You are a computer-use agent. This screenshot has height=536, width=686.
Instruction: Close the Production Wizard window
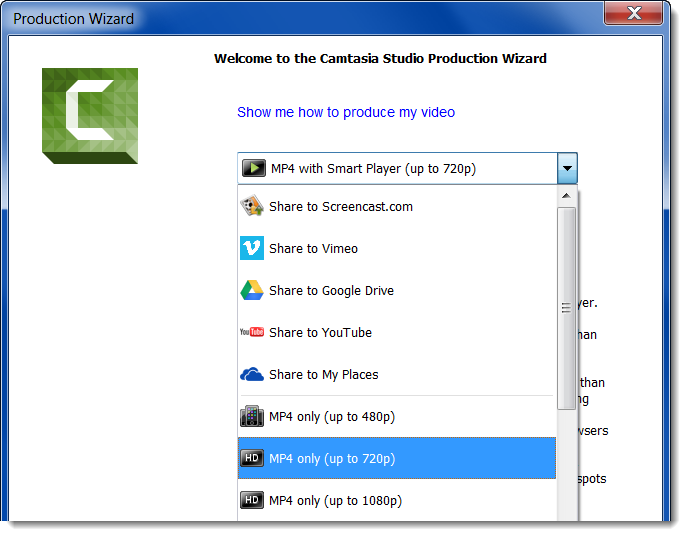pos(634,13)
